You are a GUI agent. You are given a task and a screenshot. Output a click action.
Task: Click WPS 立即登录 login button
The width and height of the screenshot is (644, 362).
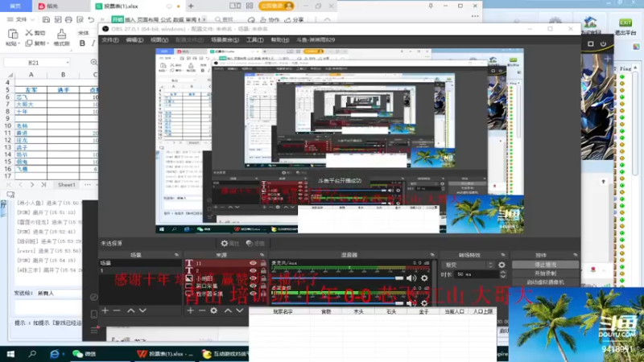tap(276, 6)
